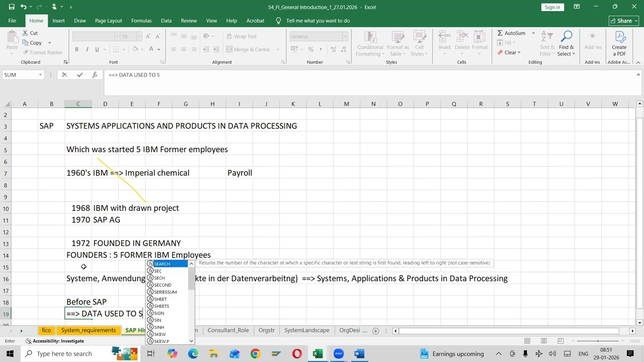Click the Sign in button
Viewport: 644px width, 362px height.
552,7
